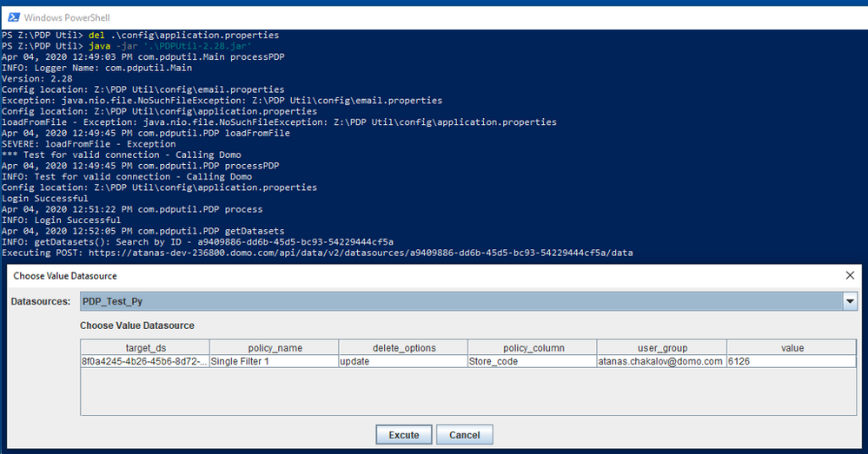Click the Windows PowerShell title bar icon

tap(14, 17)
